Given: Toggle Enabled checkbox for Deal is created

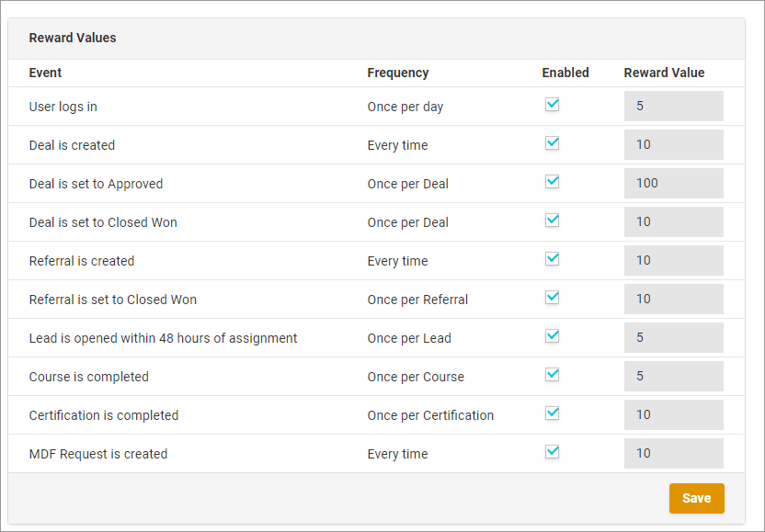Looking at the screenshot, I should click(x=552, y=142).
